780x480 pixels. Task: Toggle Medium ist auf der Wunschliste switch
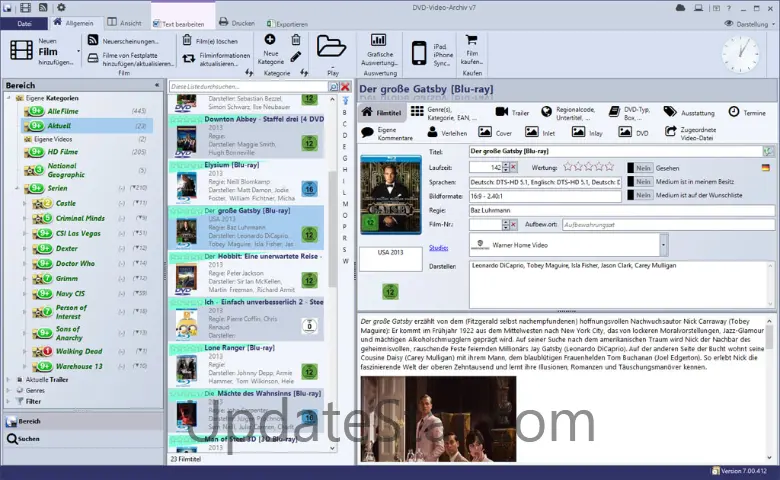tap(640, 195)
